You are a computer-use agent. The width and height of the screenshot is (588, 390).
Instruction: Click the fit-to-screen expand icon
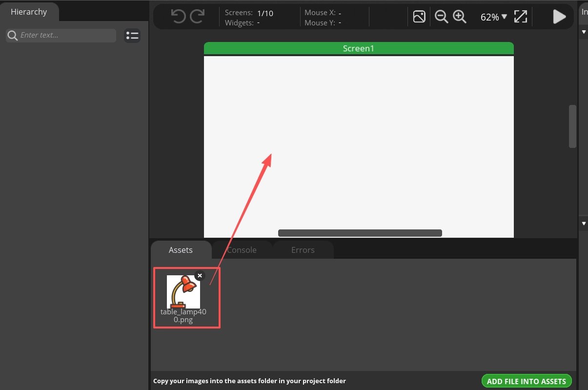[x=521, y=17]
